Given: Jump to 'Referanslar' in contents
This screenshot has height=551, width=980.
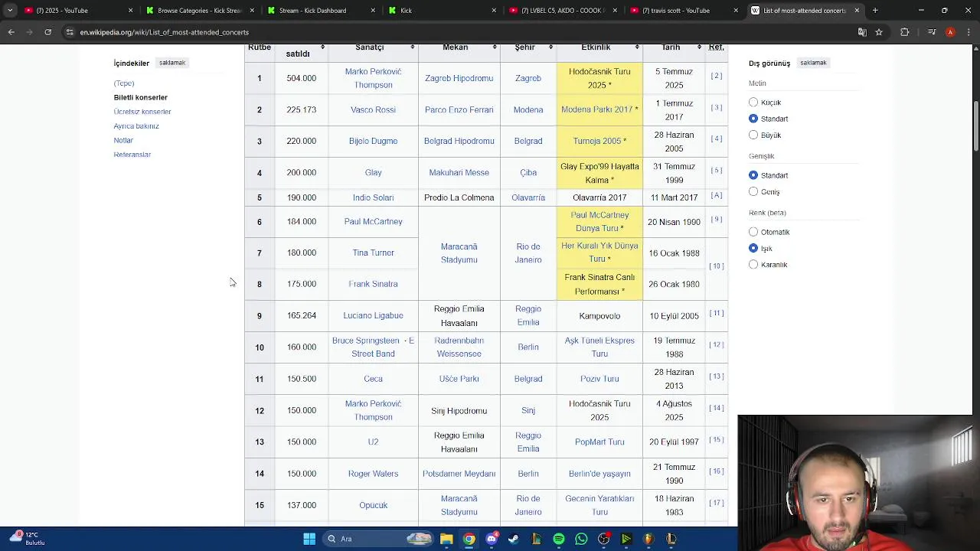Looking at the screenshot, I should click(x=132, y=155).
